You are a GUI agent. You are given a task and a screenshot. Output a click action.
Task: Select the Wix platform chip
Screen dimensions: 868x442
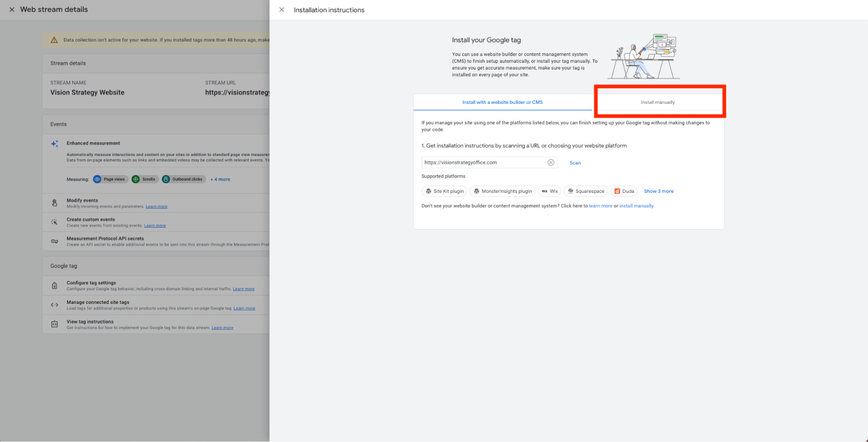tap(549, 191)
